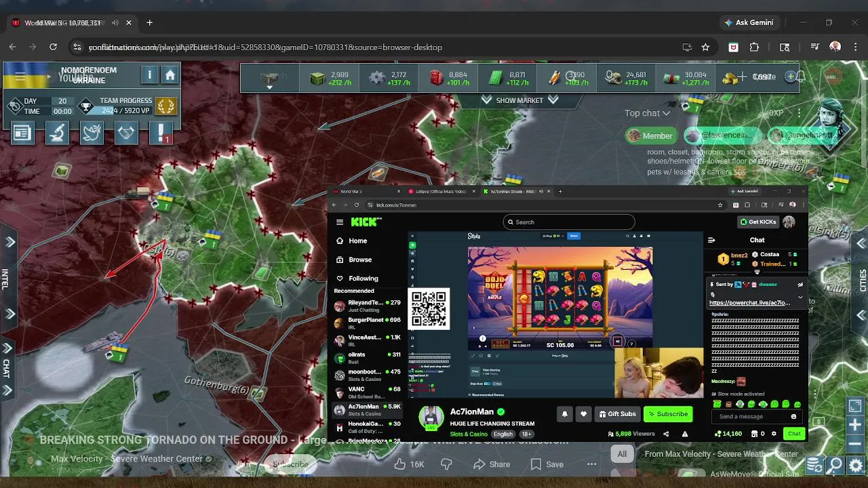
Task: Click the notification bell in Kick stream
Action: point(564,414)
